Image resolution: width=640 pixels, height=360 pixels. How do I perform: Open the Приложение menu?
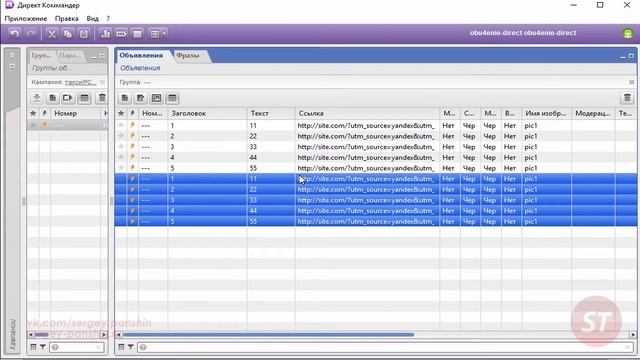(x=26, y=18)
